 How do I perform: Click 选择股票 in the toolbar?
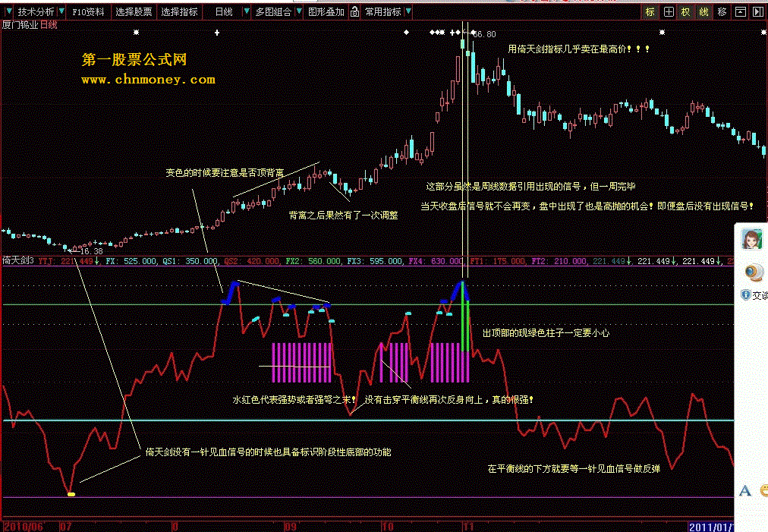click(134, 11)
